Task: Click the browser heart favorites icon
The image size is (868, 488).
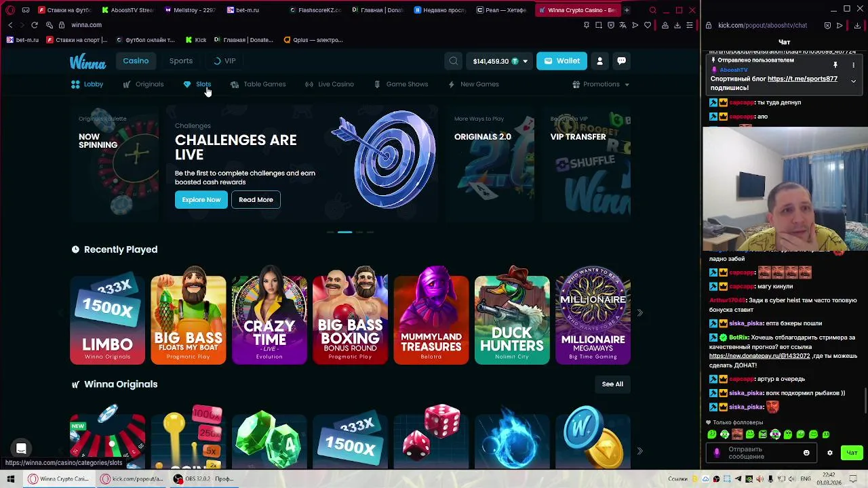Action: [647, 25]
